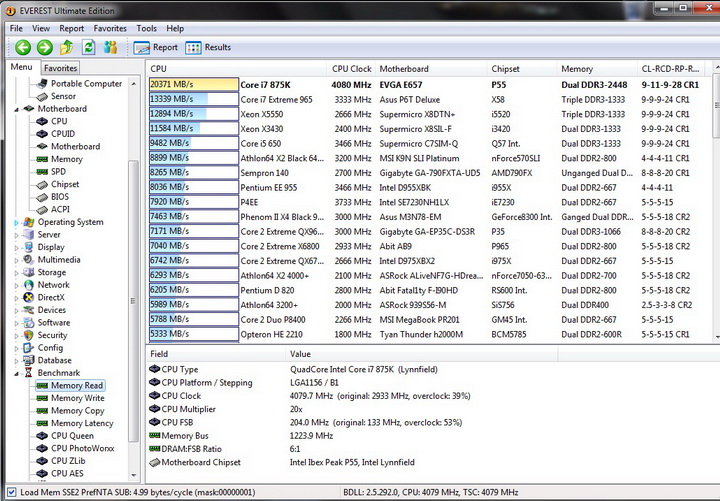The height and width of the screenshot is (501, 720).
Task: Select Memory item under Motherboard
Action: point(67,159)
